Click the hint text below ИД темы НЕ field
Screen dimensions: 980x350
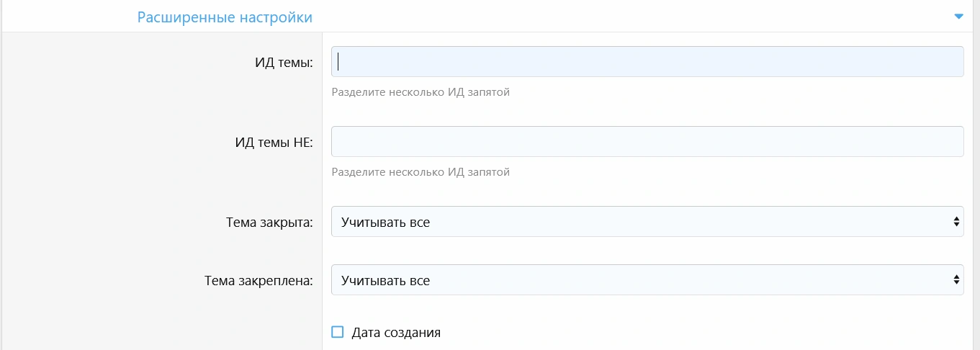coord(421,172)
